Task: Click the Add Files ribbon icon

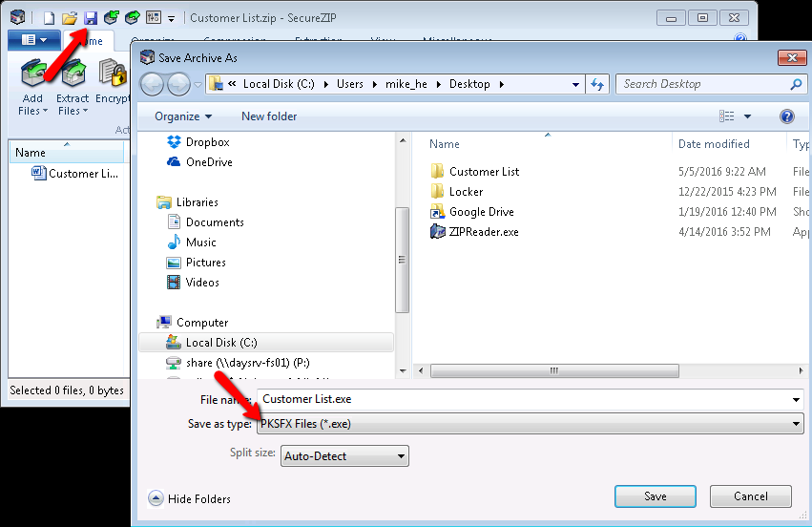Action: (33, 86)
